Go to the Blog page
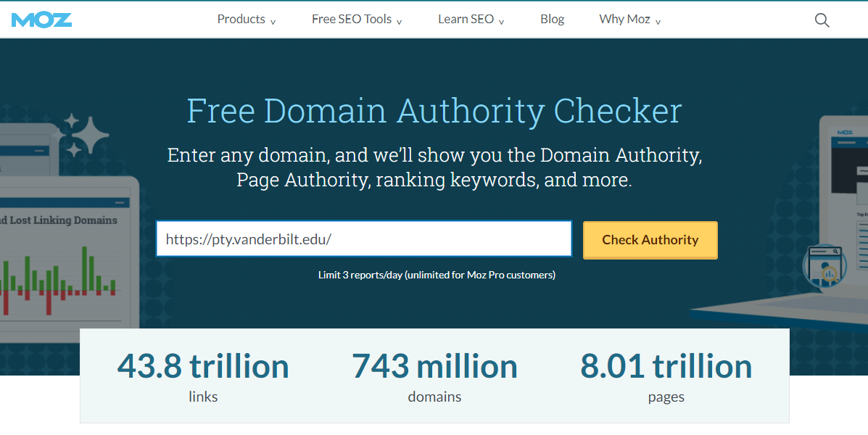This screenshot has width=868, height=435. [x=552, y=20]
